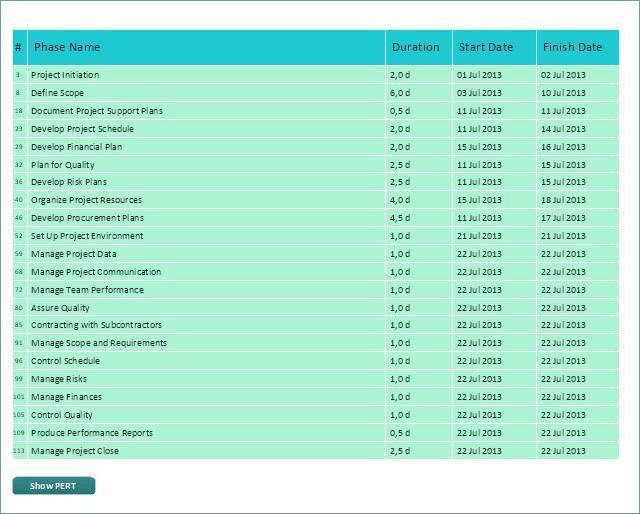Image resolution: width=640 pixels, height=514 pixels.
Task: Click the Finish Date column header
Action: click(x=578, y=47)
